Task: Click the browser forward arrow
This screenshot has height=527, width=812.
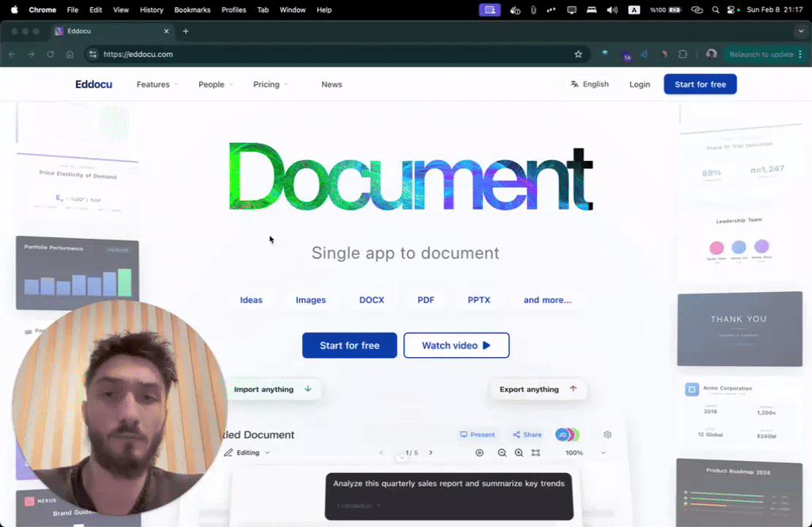Action: coord(31,54)
